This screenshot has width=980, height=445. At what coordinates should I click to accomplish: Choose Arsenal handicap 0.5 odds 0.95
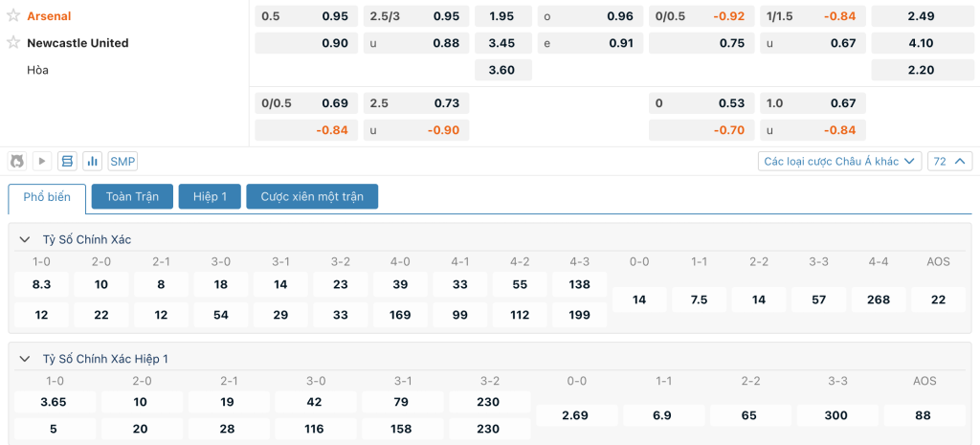(306, 16)
